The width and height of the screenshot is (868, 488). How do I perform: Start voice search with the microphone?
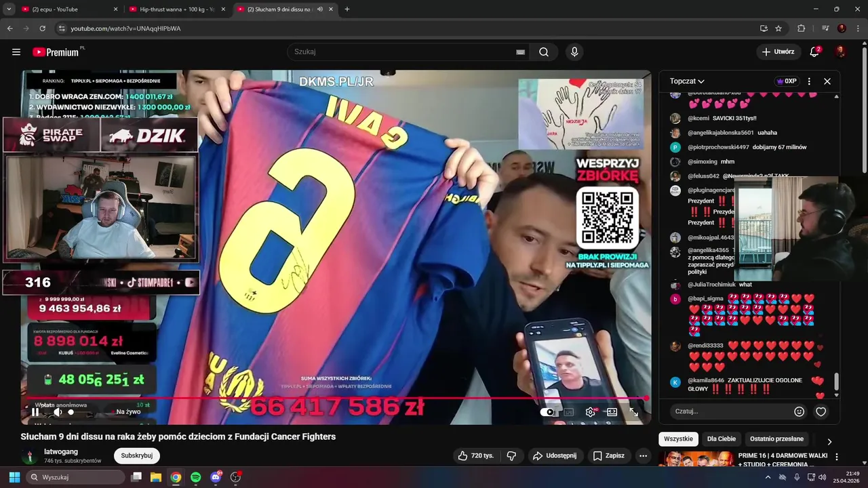(x=574, y=52)
